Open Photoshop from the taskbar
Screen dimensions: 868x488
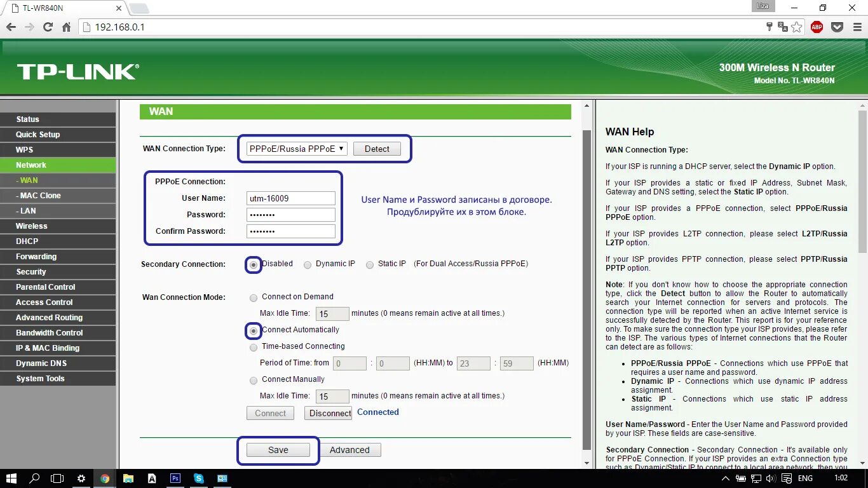click(175, 478)
